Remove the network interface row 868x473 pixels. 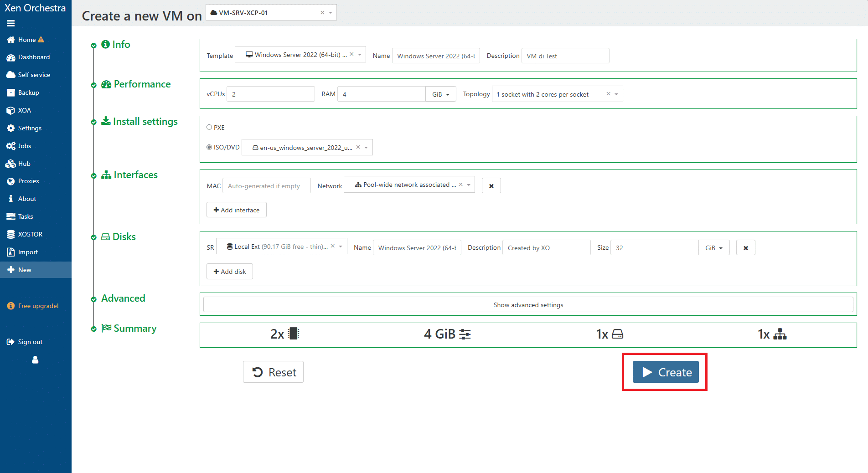[x=491, y=186]
